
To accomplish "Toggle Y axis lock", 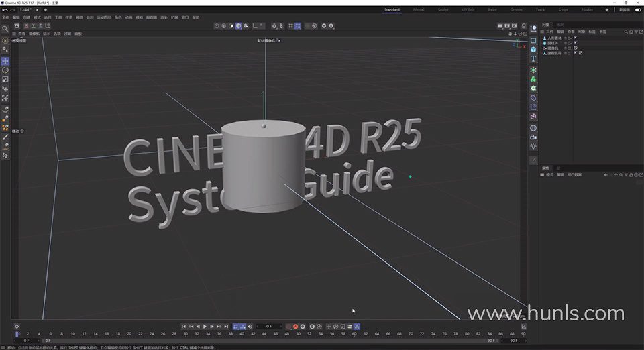I will point(34,26).
